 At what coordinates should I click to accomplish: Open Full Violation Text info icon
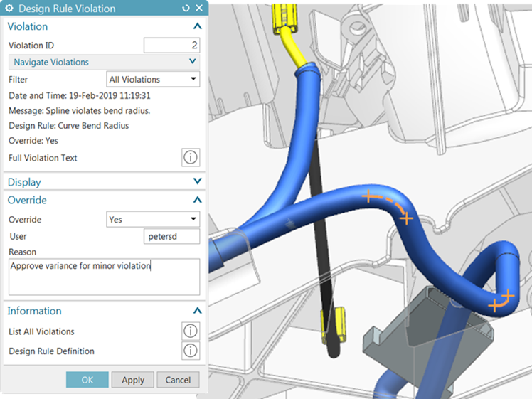click(x=191, y=157)
